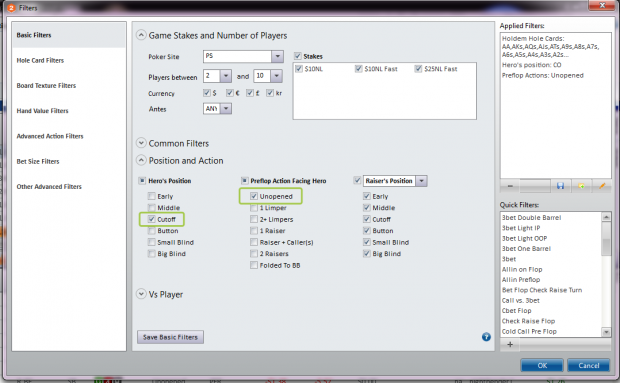Viewport: 620px width, 383px height.
Task: Toggle the euro currency checkbox
Action: (x=230, y=93)
